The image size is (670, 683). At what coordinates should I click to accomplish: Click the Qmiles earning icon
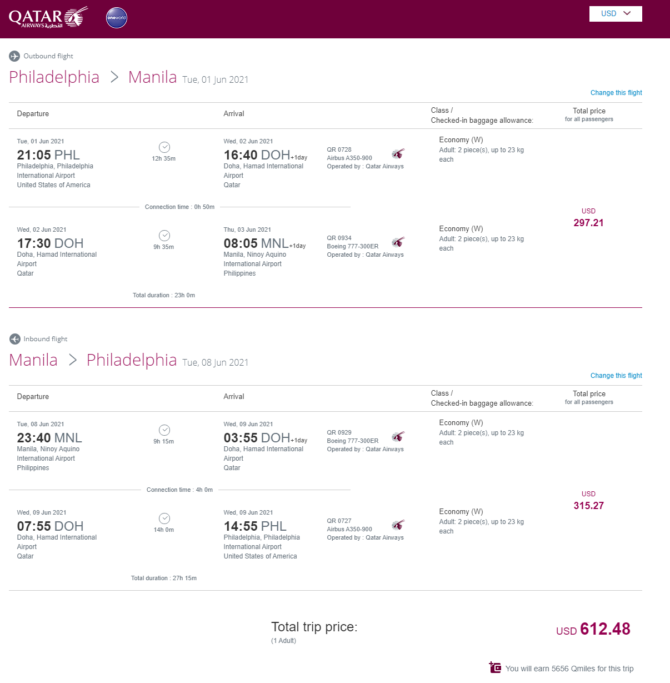point(495,667)
